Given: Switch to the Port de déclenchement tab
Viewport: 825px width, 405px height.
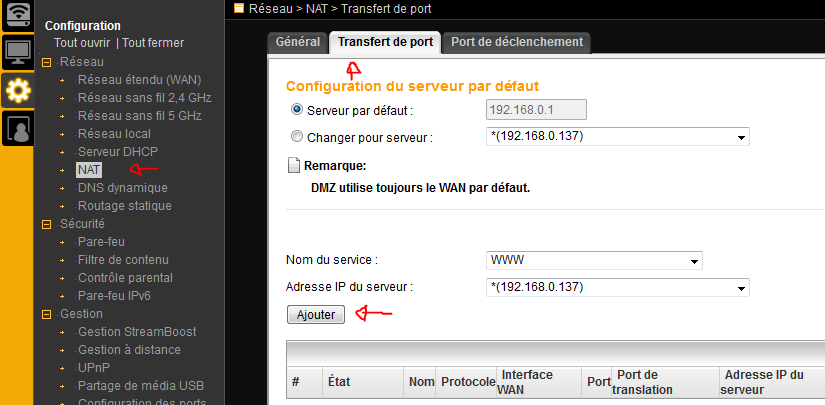Looking at the screenshot, I should (x=516, y=42).
